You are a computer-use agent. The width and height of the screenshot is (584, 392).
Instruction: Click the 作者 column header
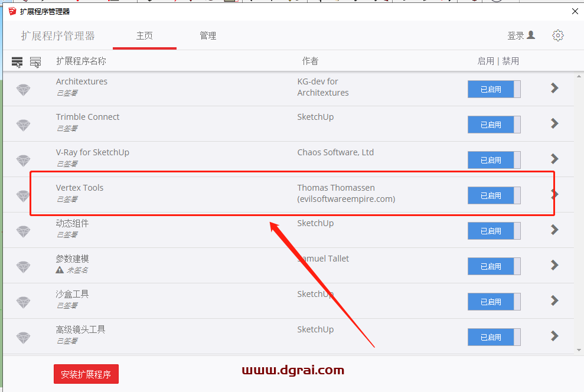pos(310,61)
